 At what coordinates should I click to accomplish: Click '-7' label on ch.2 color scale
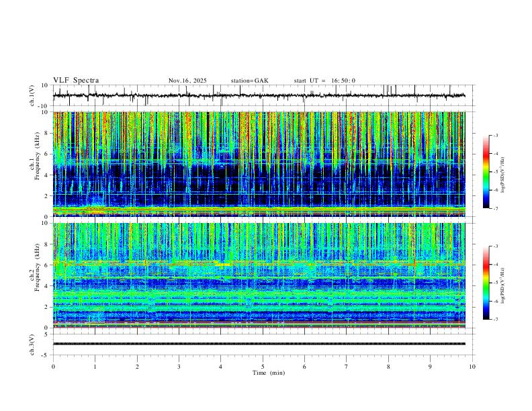[495, 320]
